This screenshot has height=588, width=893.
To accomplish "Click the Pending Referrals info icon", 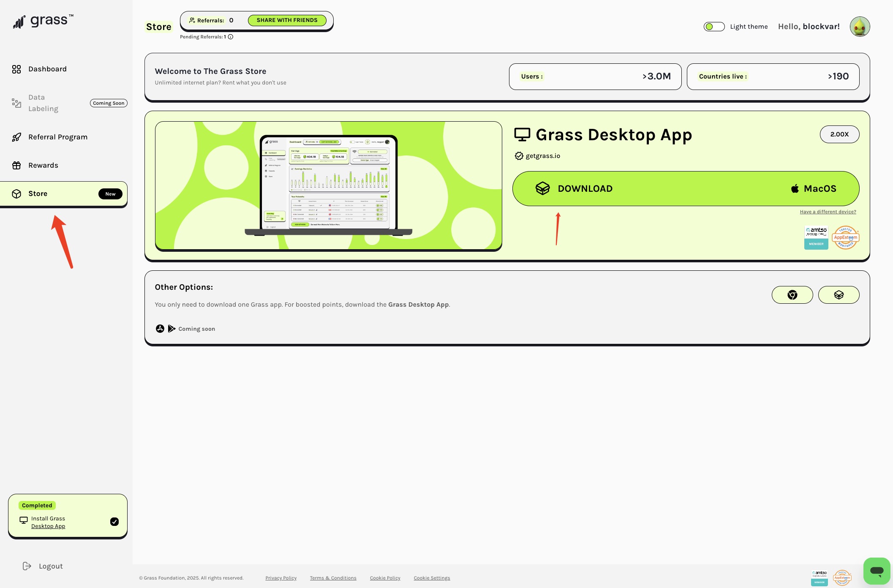I will coord(231,37).
